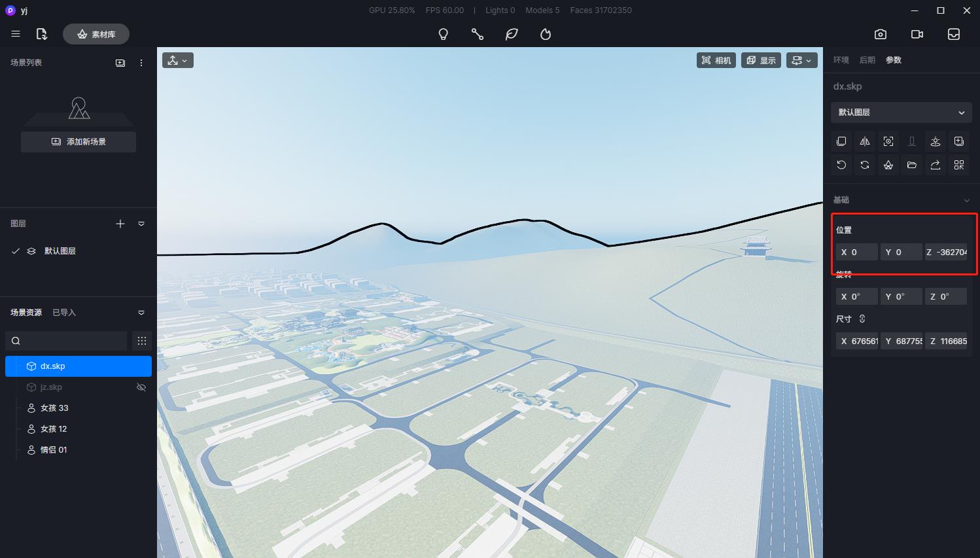This screenshot has width=980, height=558.
Task: Open the 素材库 asset library
Action: 96,34
